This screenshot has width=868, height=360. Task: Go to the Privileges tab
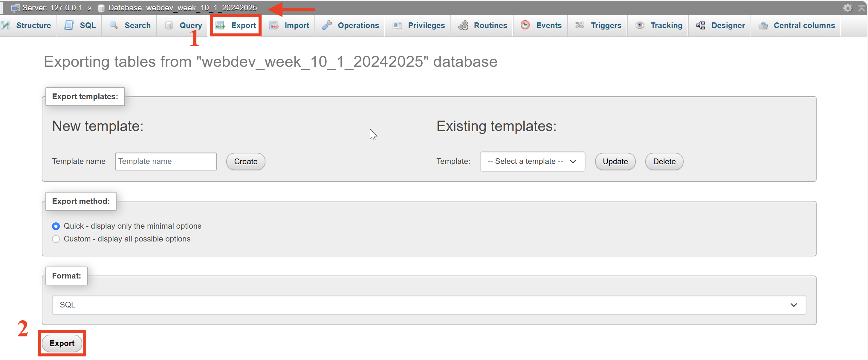[x=418, y=25]
